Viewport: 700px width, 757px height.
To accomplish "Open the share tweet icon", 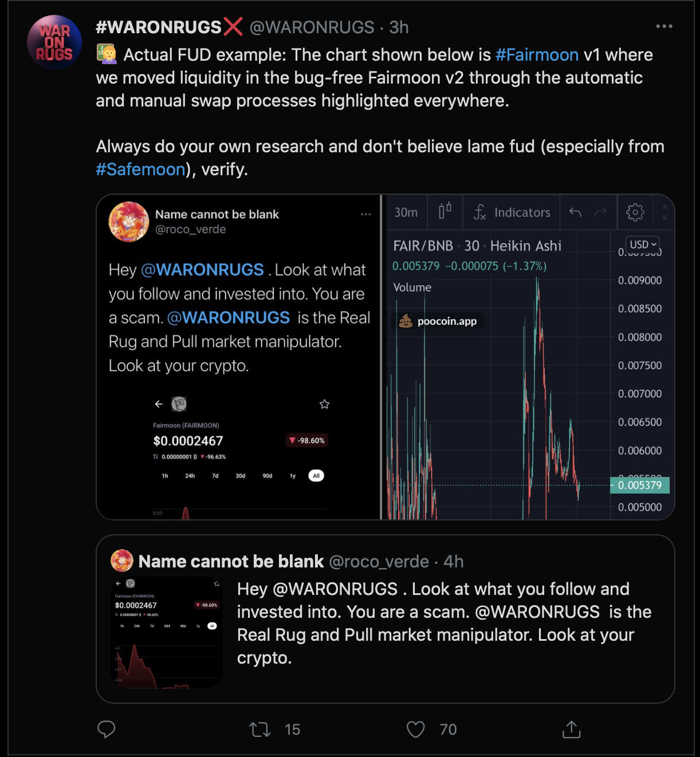I will click(571, 729).
